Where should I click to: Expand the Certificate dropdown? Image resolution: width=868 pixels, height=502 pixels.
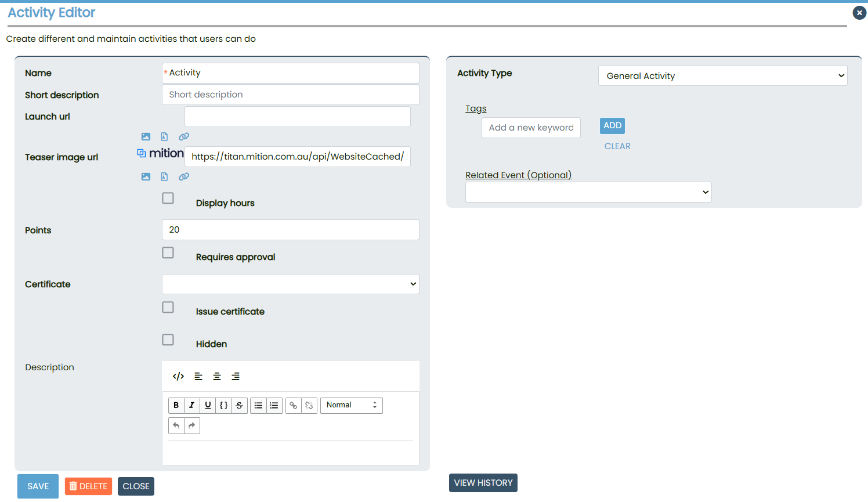click(x=290, y=284)
